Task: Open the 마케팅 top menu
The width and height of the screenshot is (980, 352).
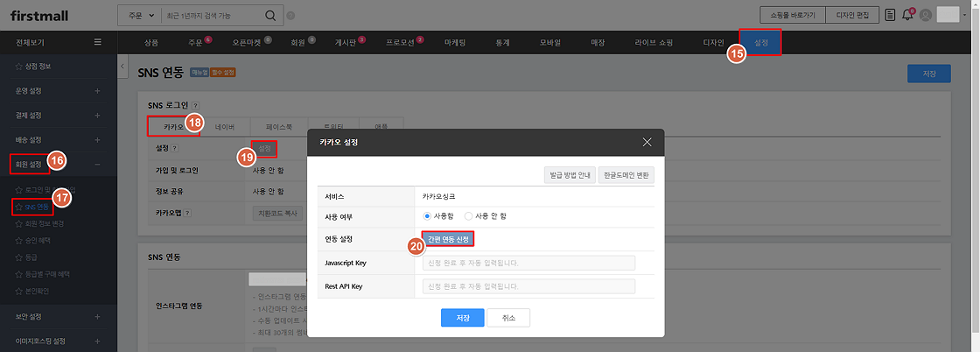Action: point(455,43)
